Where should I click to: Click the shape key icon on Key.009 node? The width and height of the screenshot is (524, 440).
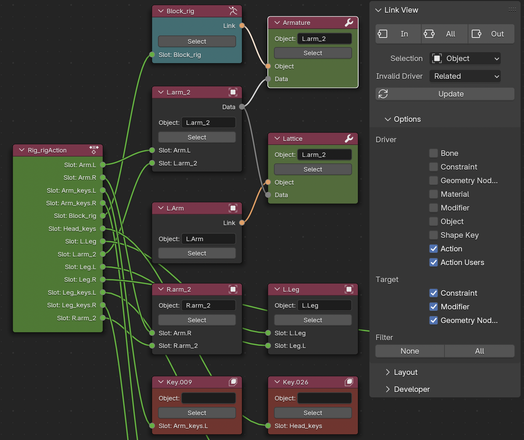(233, 382)
